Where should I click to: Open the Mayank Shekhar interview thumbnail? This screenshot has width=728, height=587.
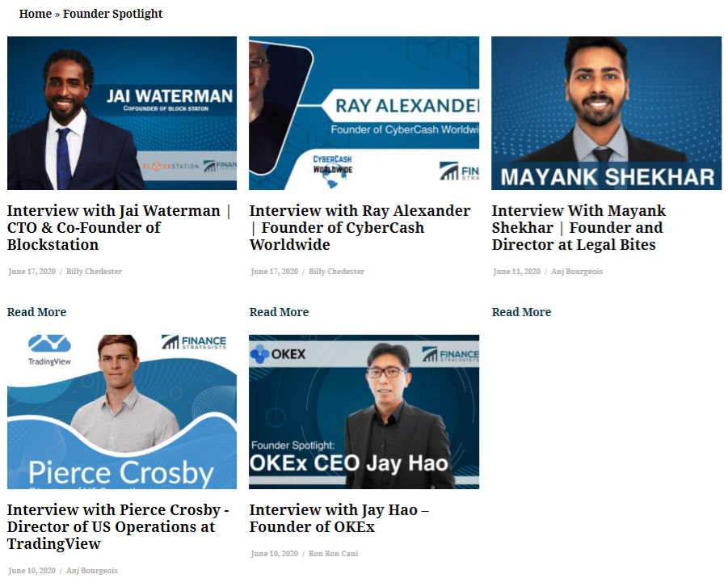click(606, 113)
